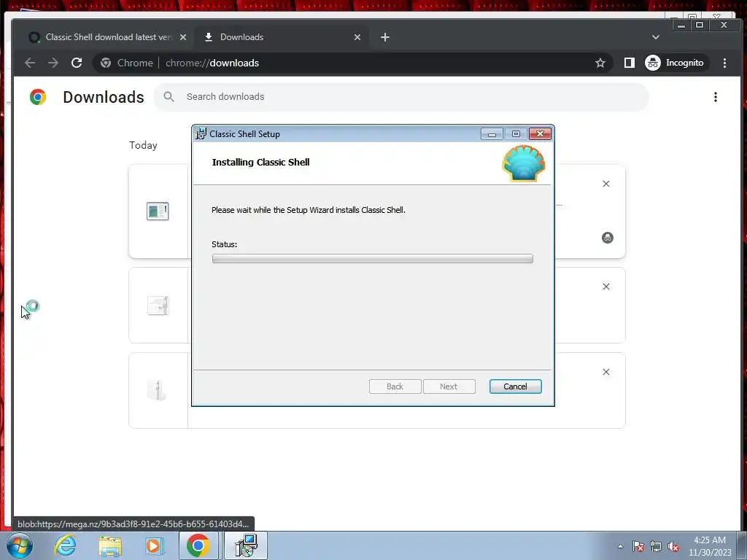The width and height of the screenshot is (747, 560).
Task: Open the network status tray icon
Action: [x=656, y=546]
